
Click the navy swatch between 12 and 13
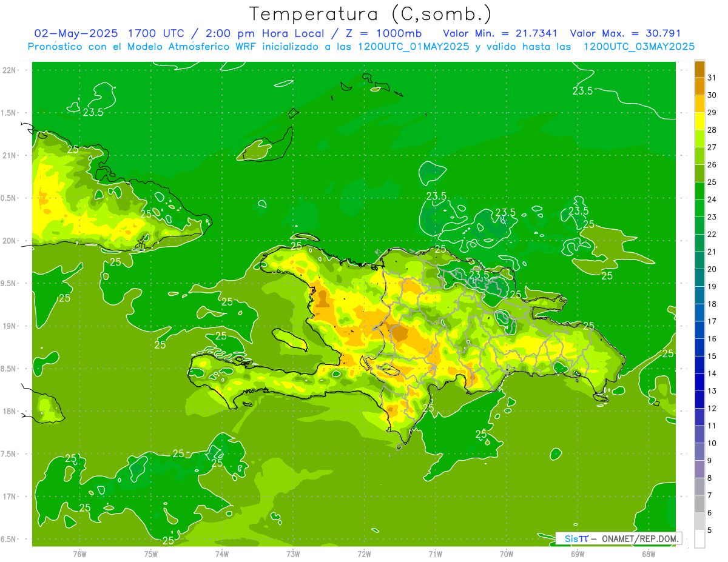pyautogui.click(x=699, y=400)
